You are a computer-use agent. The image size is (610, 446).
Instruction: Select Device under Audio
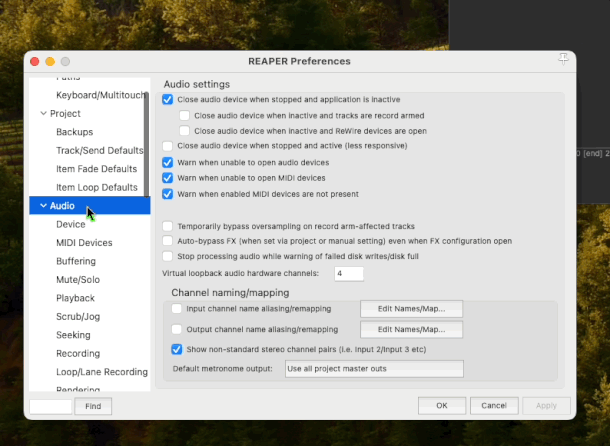(x=71, y=224)
